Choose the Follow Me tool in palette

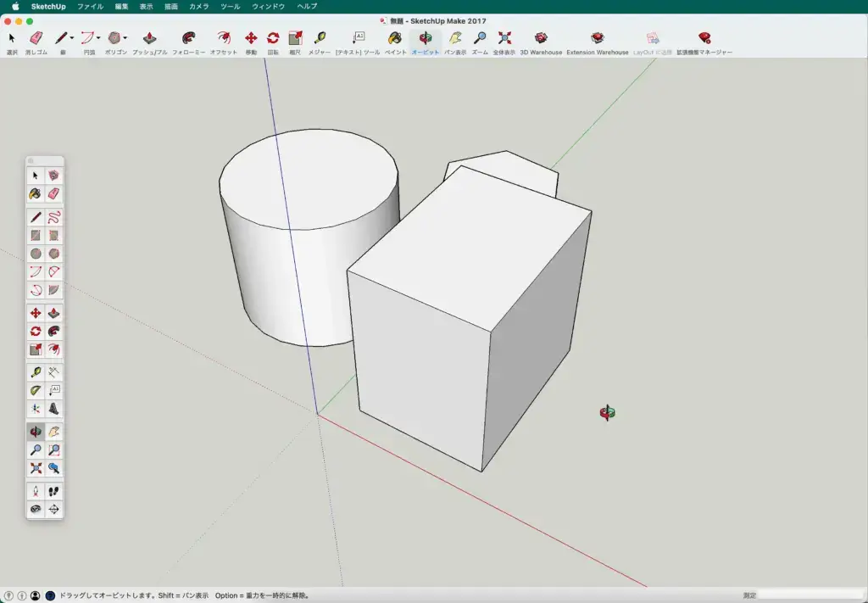click(53, 332)
